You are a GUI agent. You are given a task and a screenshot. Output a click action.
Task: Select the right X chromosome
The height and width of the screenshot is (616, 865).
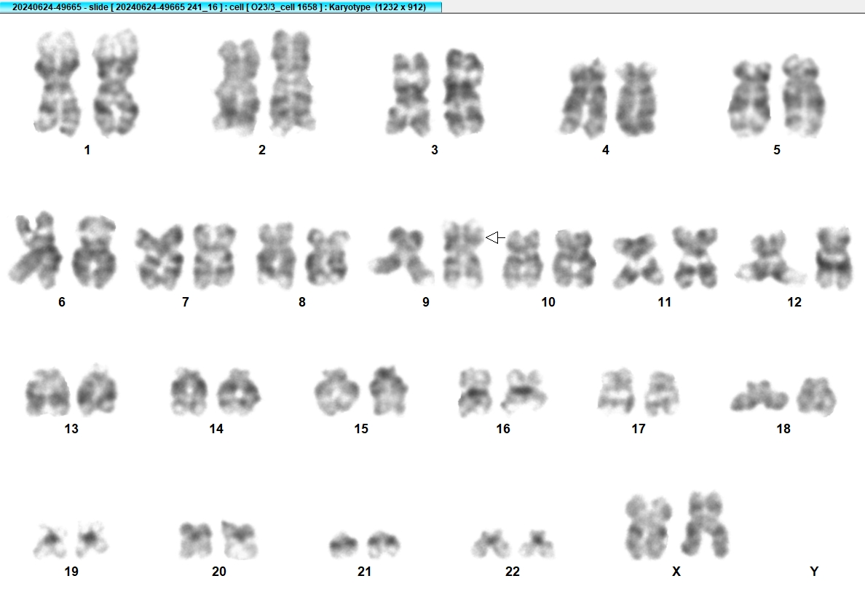click(x=706, y=524)
